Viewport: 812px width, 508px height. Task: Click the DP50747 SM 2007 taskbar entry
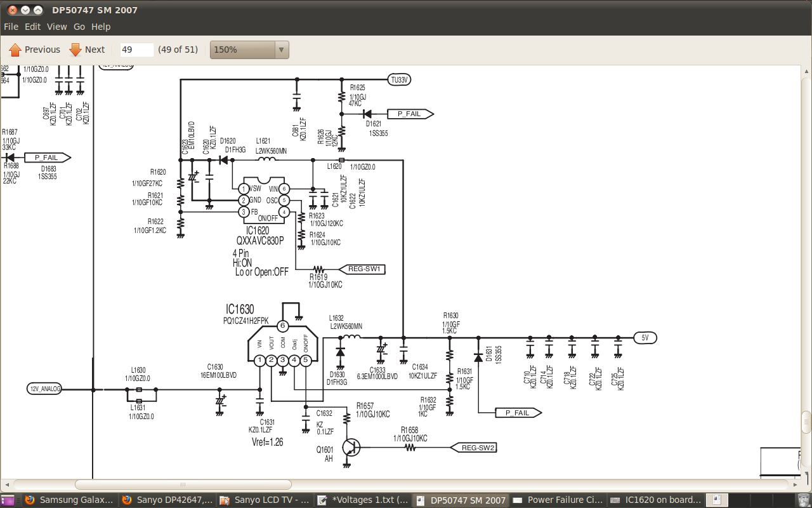click(461, 500)
